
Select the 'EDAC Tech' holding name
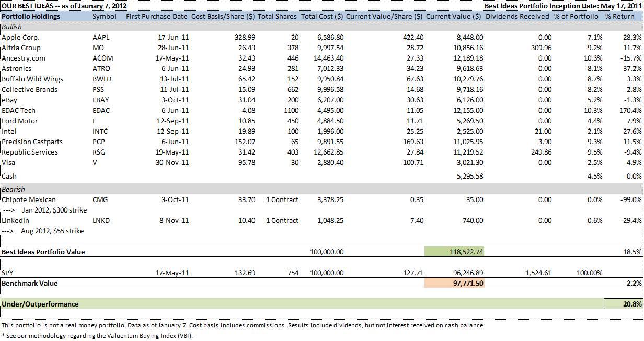18,110
